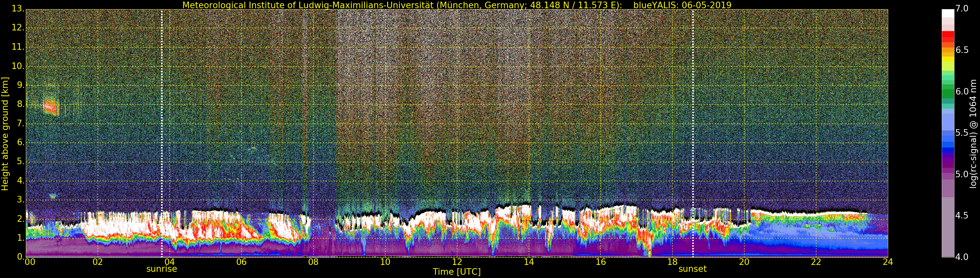Image resolution: width=980 pixels, height=278 pixels.
Task: Click the 12 tick label on time axis
Action: tap(457, 262)
